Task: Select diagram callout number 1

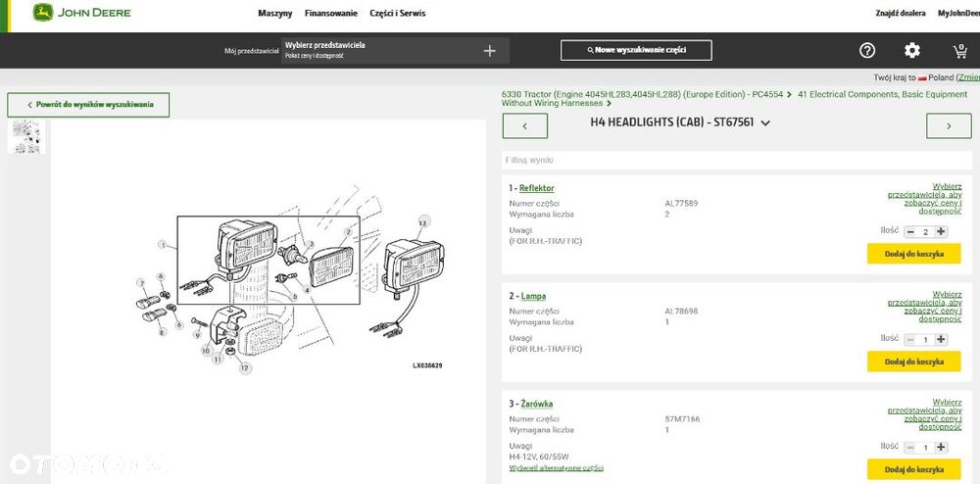Action: coord(163,246)
